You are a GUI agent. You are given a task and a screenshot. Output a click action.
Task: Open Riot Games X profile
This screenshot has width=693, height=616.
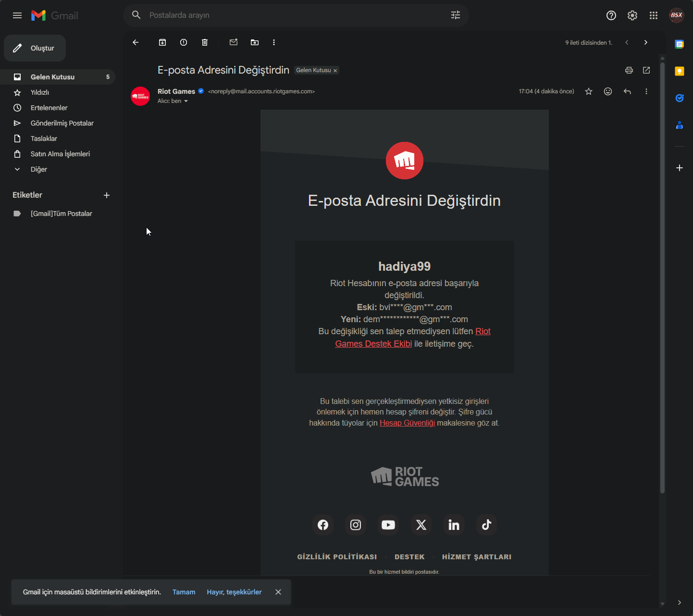tap(421, 525)
